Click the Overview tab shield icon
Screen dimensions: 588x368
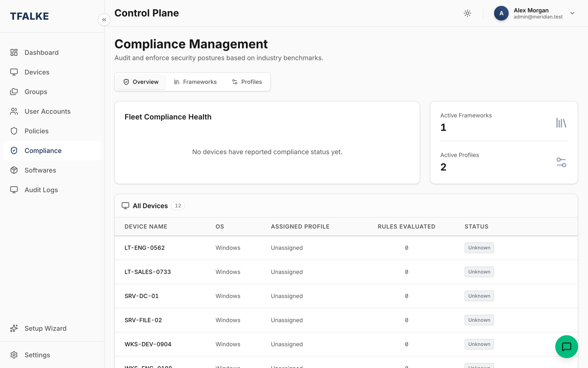[126, 82]
